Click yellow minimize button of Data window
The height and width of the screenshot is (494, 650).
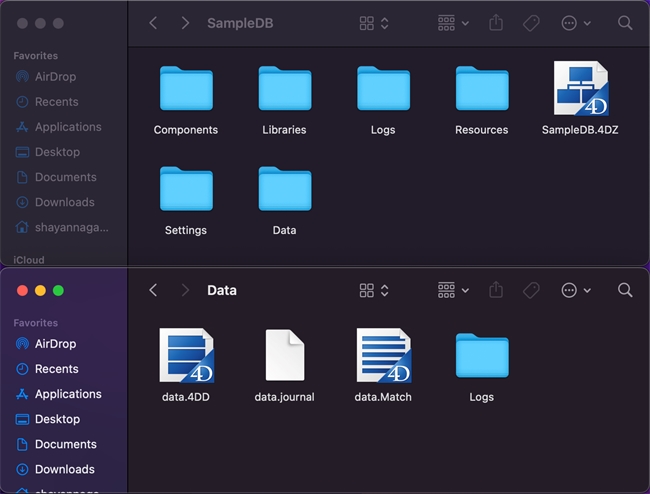pyautogui.click(x=40, y=291)
